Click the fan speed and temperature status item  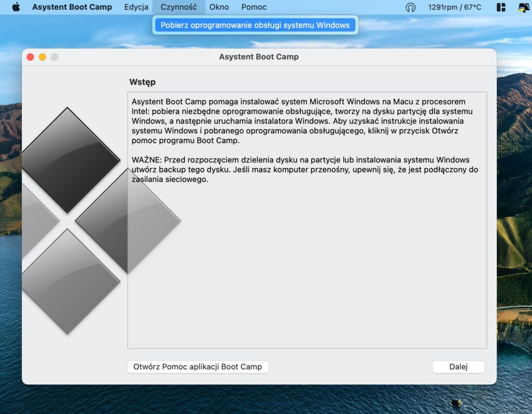point(455,7)
